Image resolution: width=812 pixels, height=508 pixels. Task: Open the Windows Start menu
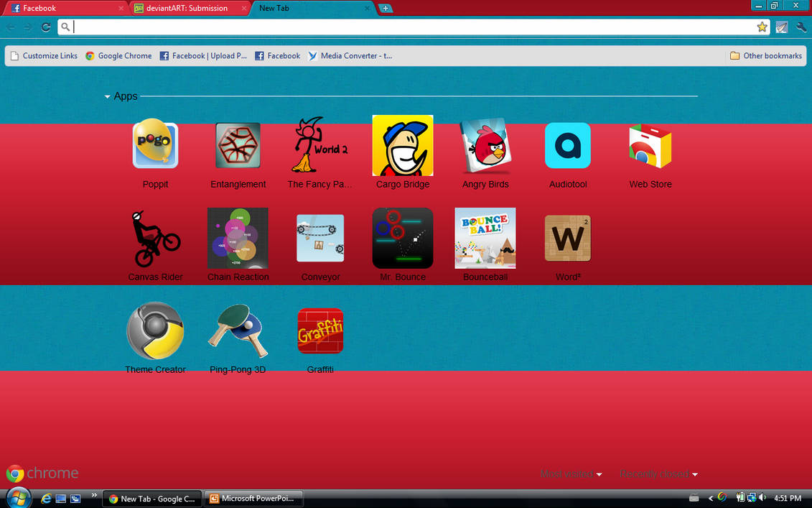tap(18, 498)
